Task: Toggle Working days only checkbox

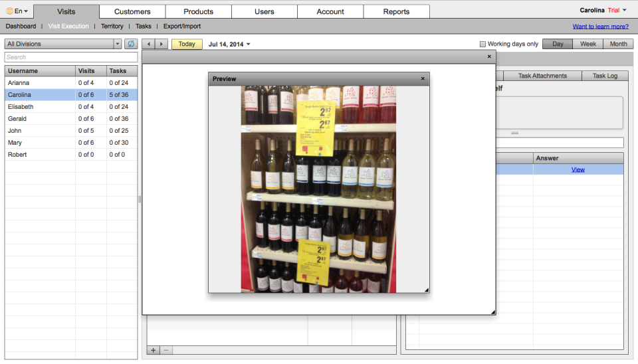Action: pos(482,44)
